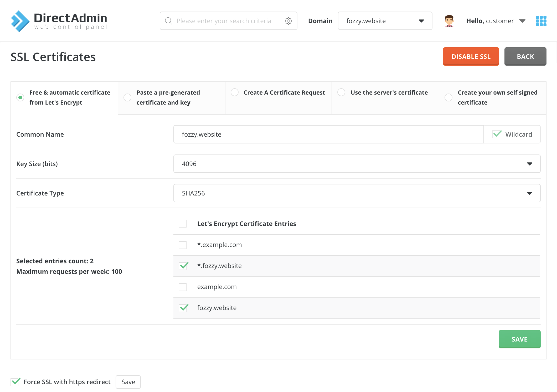Click the Selected entries count: 2 text

click(x=55, y=261)
